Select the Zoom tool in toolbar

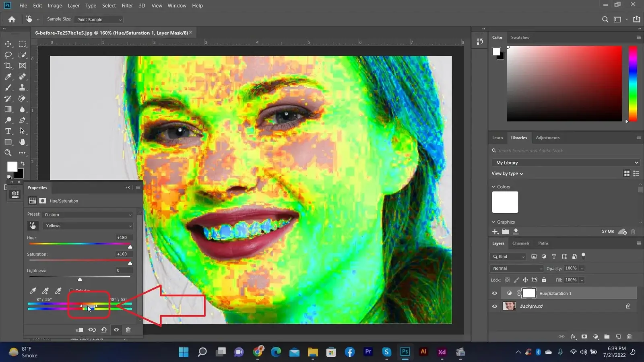[x=8, y=153]
